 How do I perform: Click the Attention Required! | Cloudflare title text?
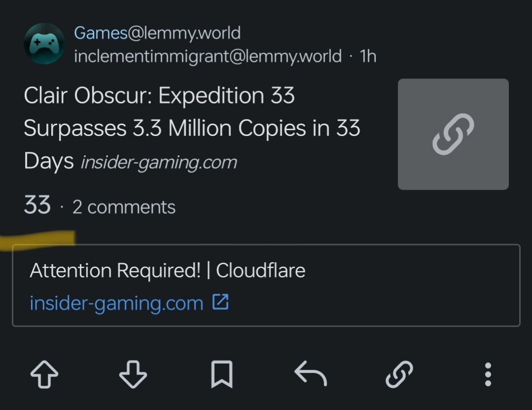click(x=167, y=271)
